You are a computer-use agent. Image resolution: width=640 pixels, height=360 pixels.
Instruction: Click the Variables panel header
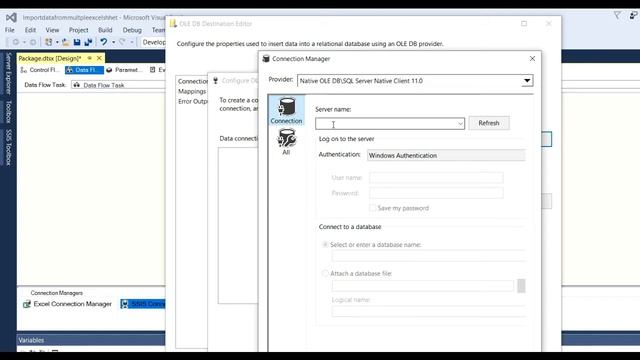pos(91,340)
